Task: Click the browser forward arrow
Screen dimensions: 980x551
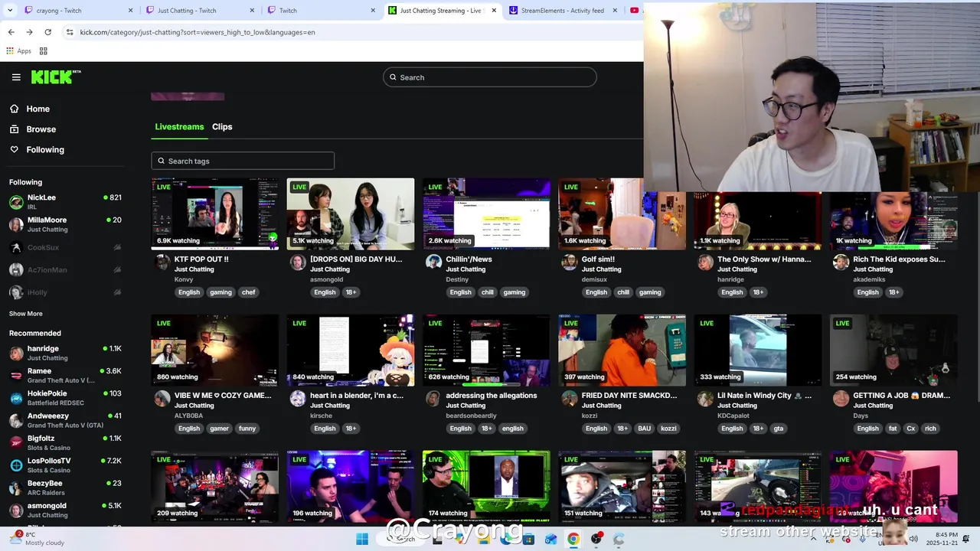Action: [x=29, y=32]
